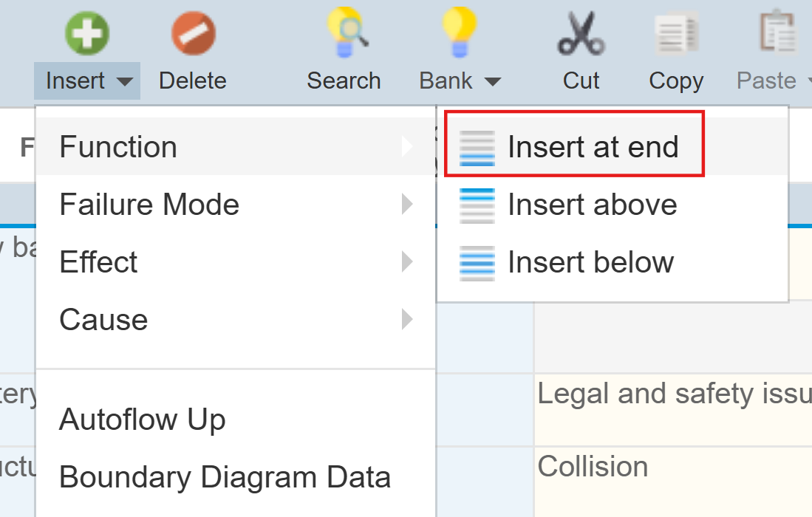Click the Collision cell in table
The width and height of the screenshot is (812, 517).
point(593,467)
